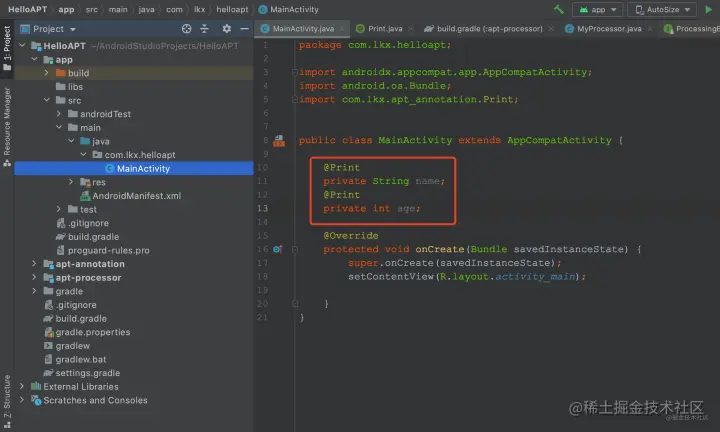This screenshot has height=432, width=720.
Task: Toggle the Project tool window side tab
Action: [x=7, y=48]
